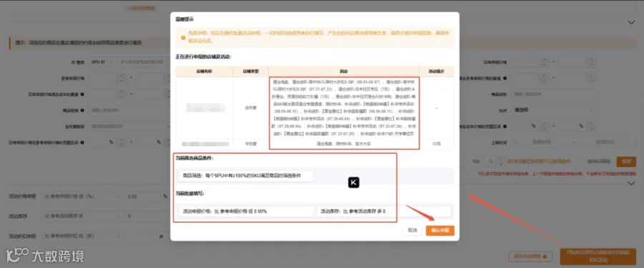Click 活动申报价格：比参考申报价格低0.00% summary
Screen dimensions: 644x268
pos(245,211)
